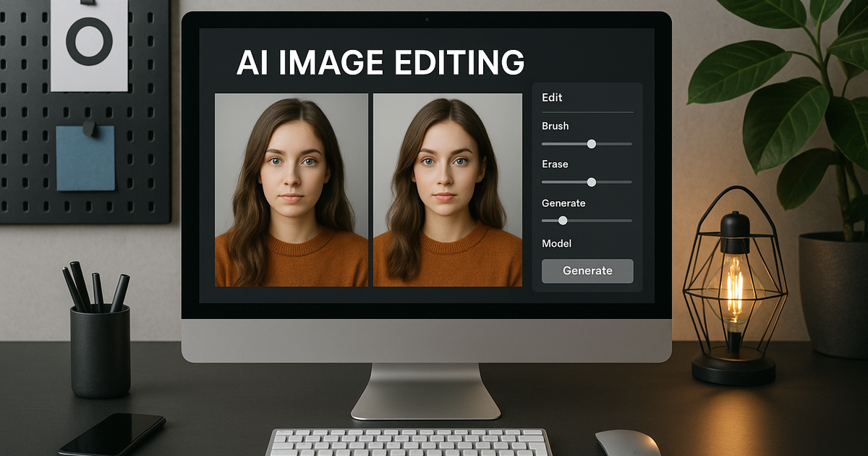
Task: Click the AI IMAGE EDITING title
Action: [380, 63]
